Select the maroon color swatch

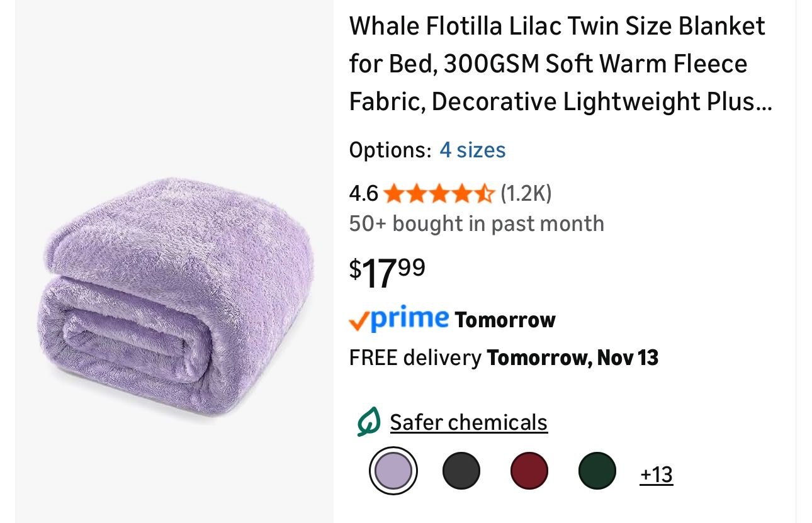coord(529,471)
